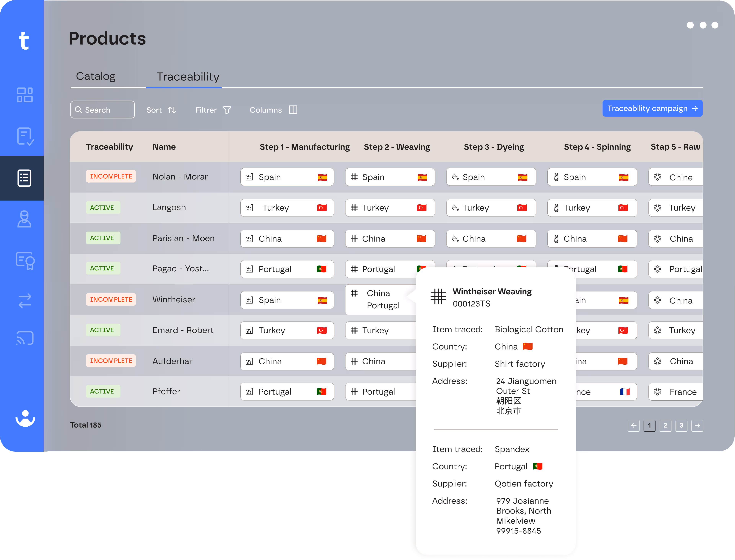Open the weaving icon in Wintheiser popup
Screen dimensions: 735x560
pyautogui.click(x=438, y=296)
